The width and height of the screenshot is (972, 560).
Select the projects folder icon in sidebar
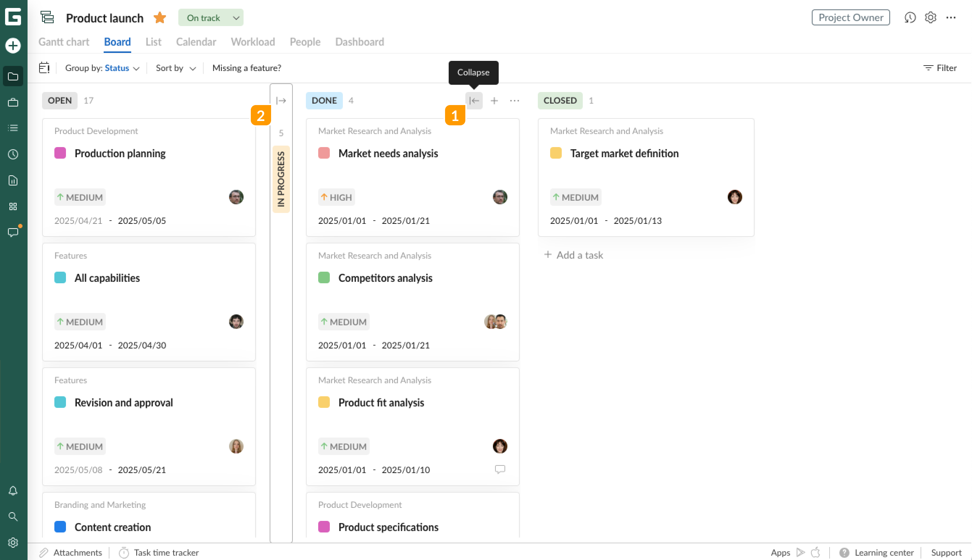(x=13, y=76)
